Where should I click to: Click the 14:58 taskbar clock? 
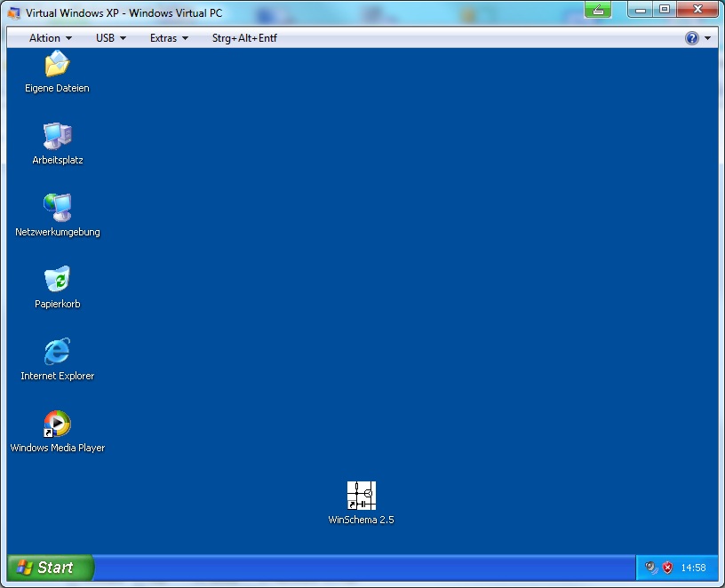[x=693, y=568]
